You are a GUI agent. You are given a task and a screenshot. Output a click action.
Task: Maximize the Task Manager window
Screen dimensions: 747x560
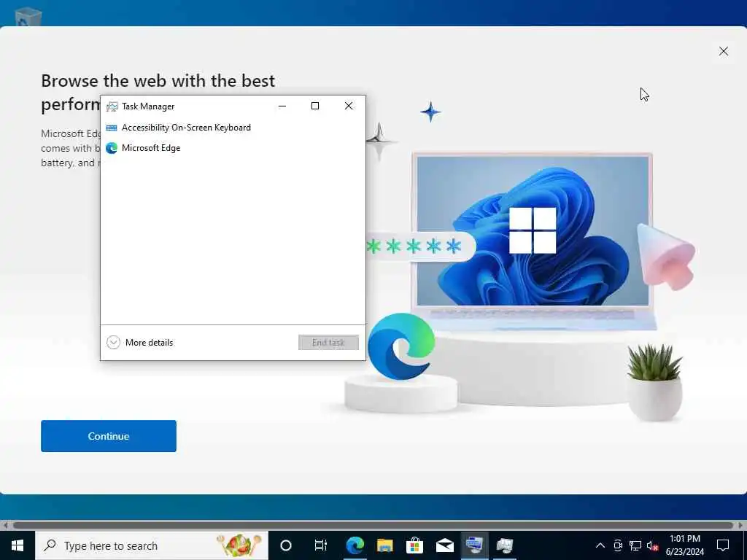(315, 106)
